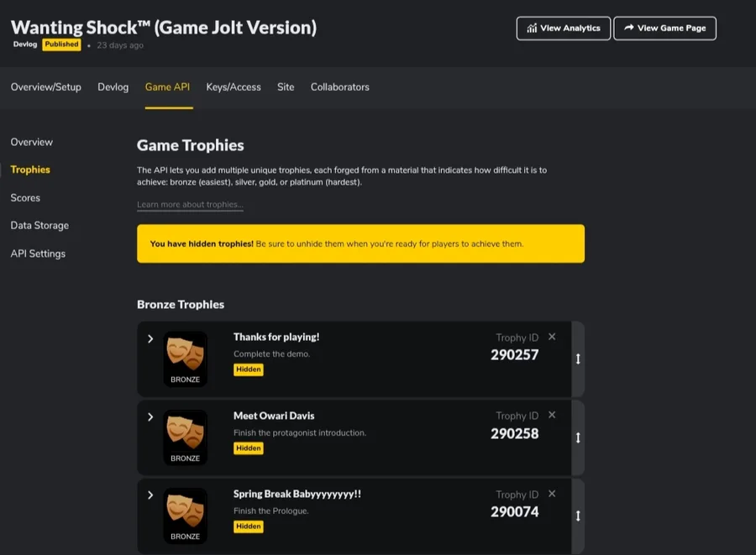Expand the Thanks for playing! trophy
756x555 pixels.
[150, 338]
